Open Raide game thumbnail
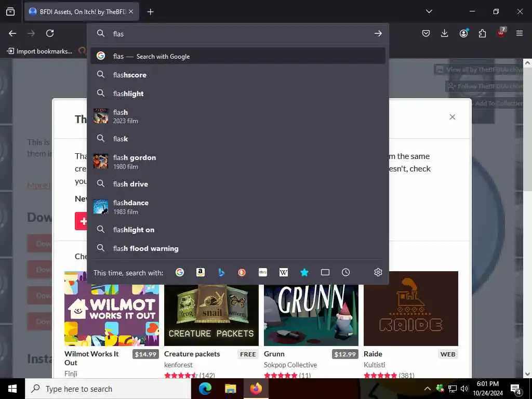This screenshot has width=532, height=399. coord(411,309)
